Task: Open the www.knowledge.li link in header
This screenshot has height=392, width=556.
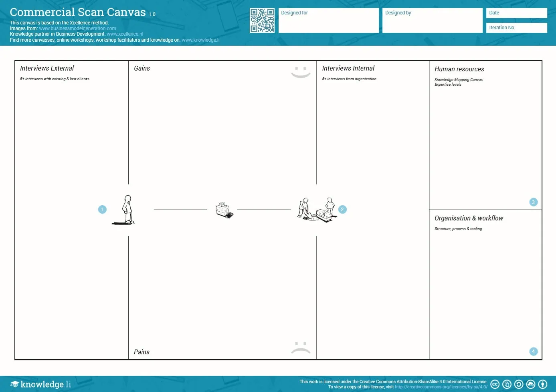Action: click(200, 40)
